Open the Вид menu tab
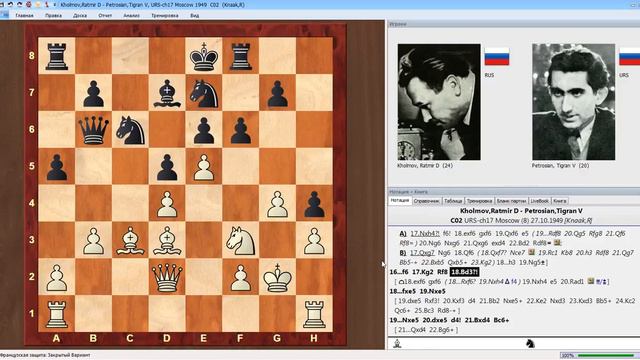This screenshot has height=360, width=640. (x=195, y=16)
